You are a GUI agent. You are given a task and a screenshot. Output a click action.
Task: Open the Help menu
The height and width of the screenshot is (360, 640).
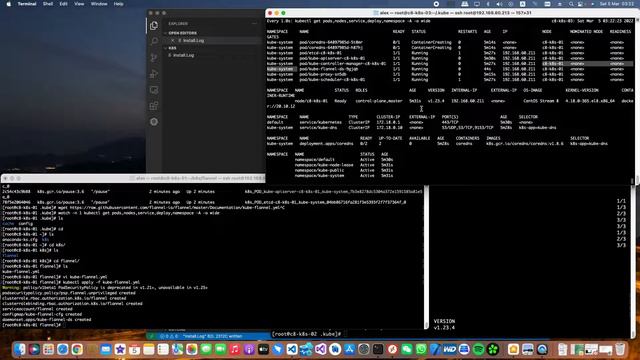pos(118,4)
